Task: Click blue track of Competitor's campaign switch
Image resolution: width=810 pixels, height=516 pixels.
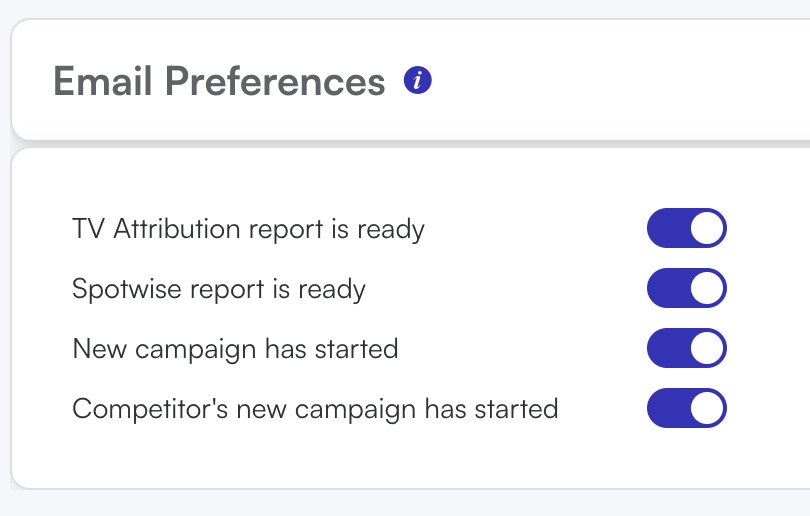Action: coord(667,408)
